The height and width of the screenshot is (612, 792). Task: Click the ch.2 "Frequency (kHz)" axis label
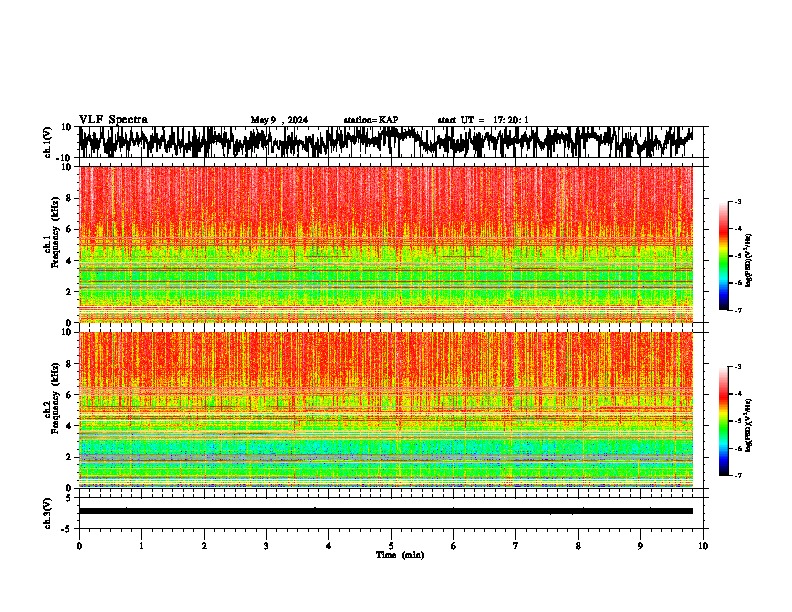[x=55, y=398]
